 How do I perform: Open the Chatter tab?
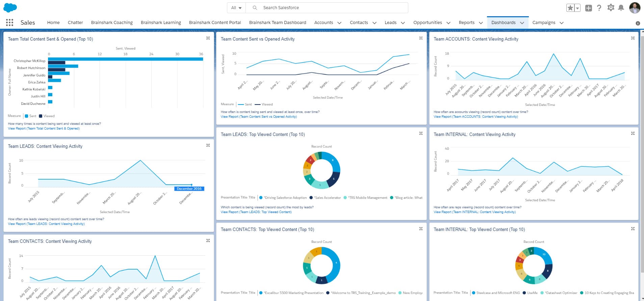(75, 22)
